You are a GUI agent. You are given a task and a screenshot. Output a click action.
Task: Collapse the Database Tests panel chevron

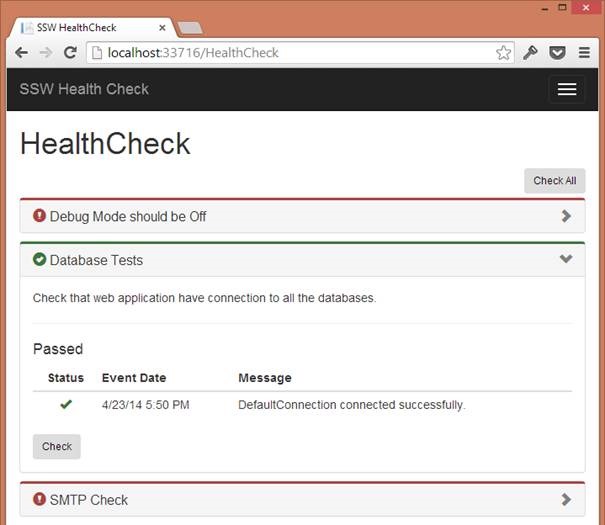(566, 259)
